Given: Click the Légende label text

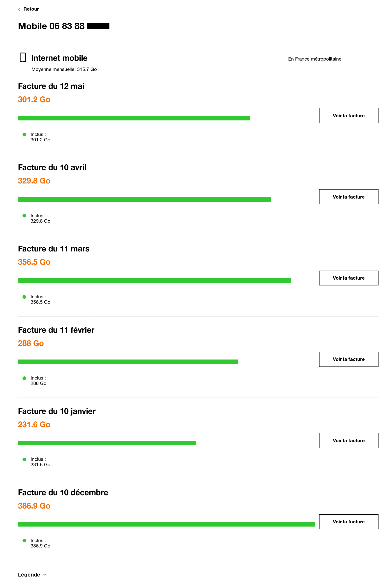Looking at the screenshot, I should point(29,575).
